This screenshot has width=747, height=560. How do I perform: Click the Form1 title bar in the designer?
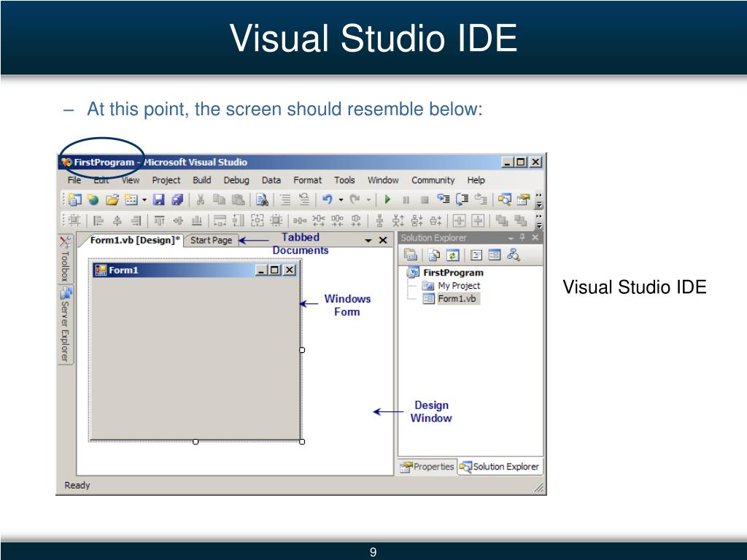(195, 270)
